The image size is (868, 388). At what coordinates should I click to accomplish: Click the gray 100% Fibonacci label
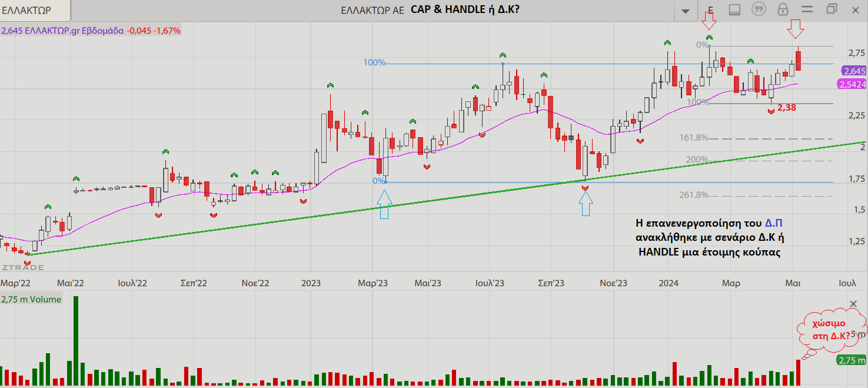[698, 102]
